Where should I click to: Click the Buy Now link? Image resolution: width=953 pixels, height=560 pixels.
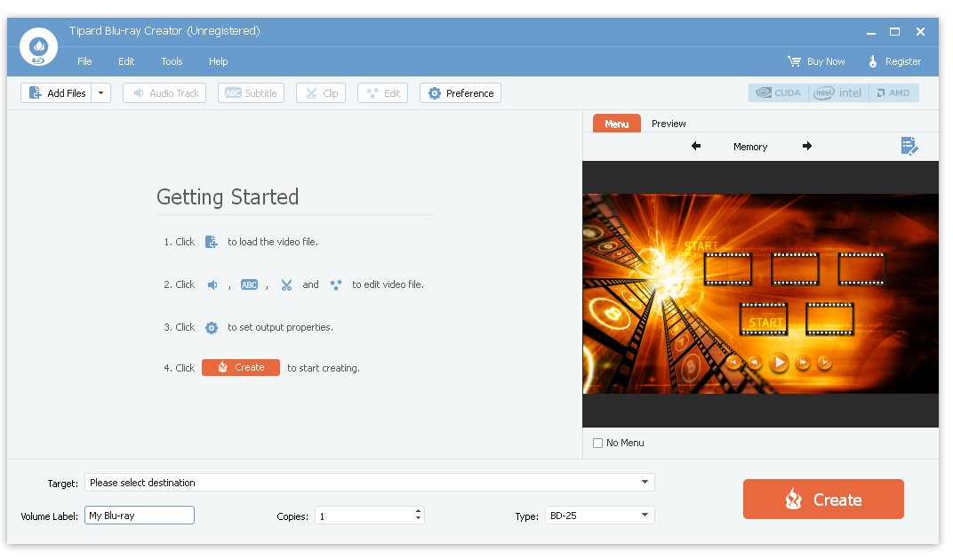(x=816, y=61)
